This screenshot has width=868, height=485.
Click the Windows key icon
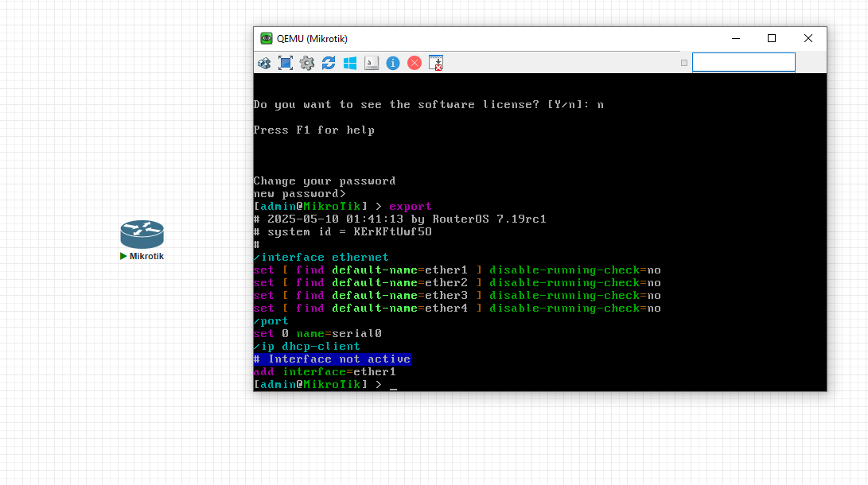350,63
